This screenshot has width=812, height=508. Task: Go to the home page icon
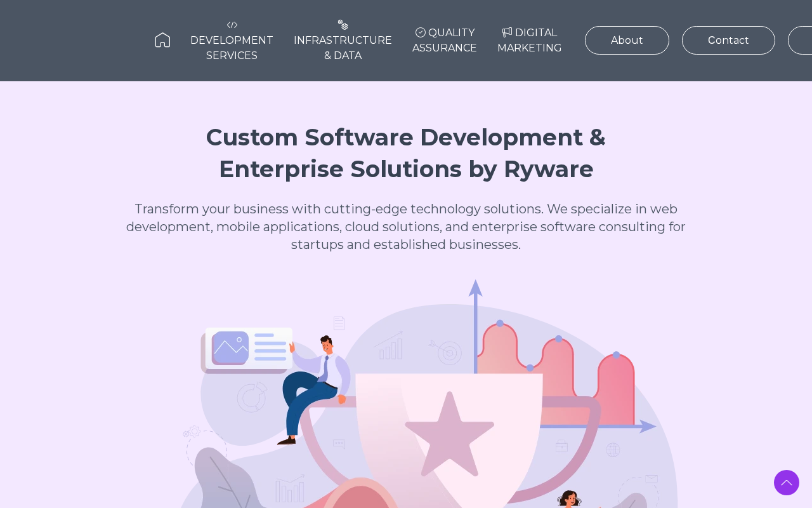coord(162,40)
